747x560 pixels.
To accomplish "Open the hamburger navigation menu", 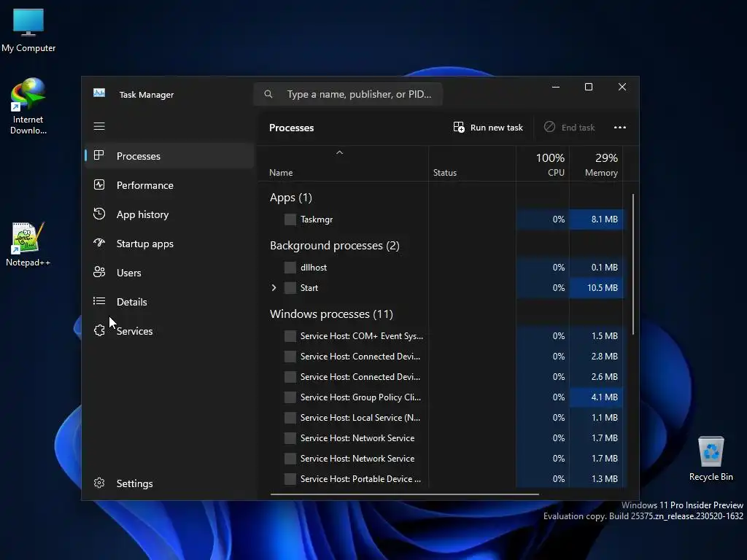I will tap(99, 126).
